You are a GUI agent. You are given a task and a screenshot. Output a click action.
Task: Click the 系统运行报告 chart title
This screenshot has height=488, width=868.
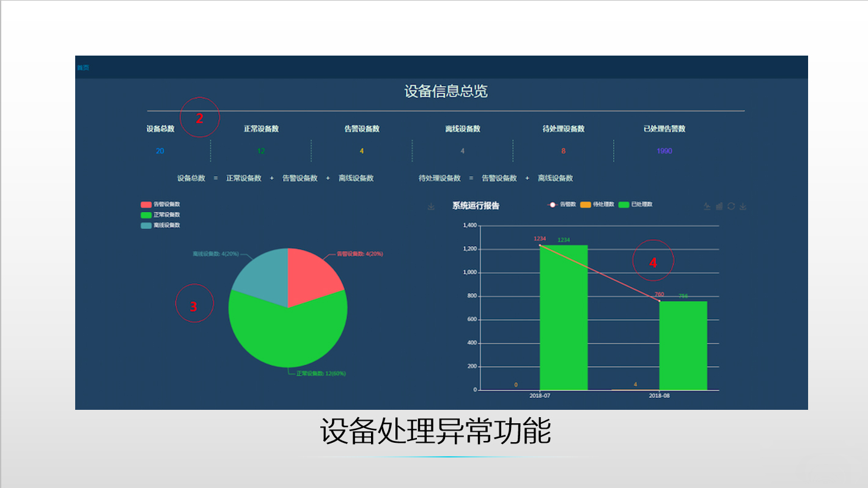tap(476, 206)
